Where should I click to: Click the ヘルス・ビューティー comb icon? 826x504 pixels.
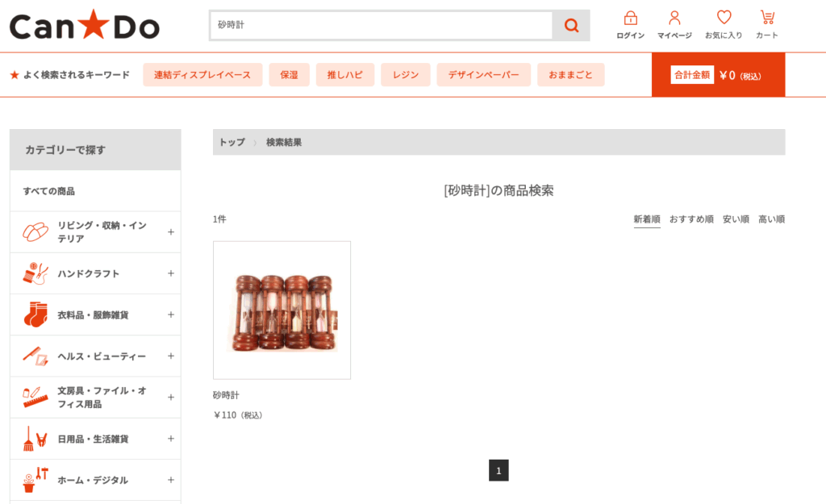point(35,356)
